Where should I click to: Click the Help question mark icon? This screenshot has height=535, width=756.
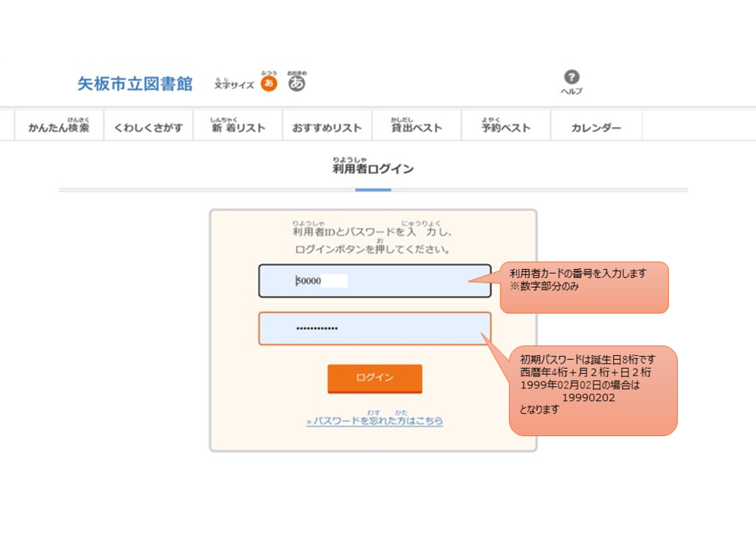click(x=572, y=77)
